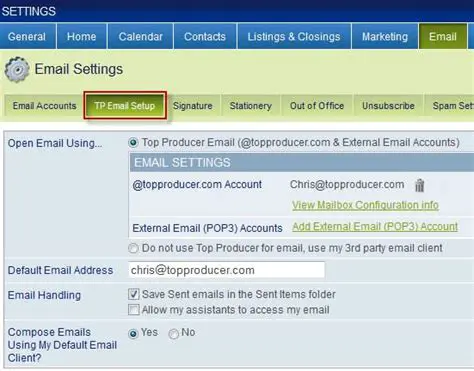Open the Signature sub-tab
This screenshot has width=474, height=371.
coord(193,106)
